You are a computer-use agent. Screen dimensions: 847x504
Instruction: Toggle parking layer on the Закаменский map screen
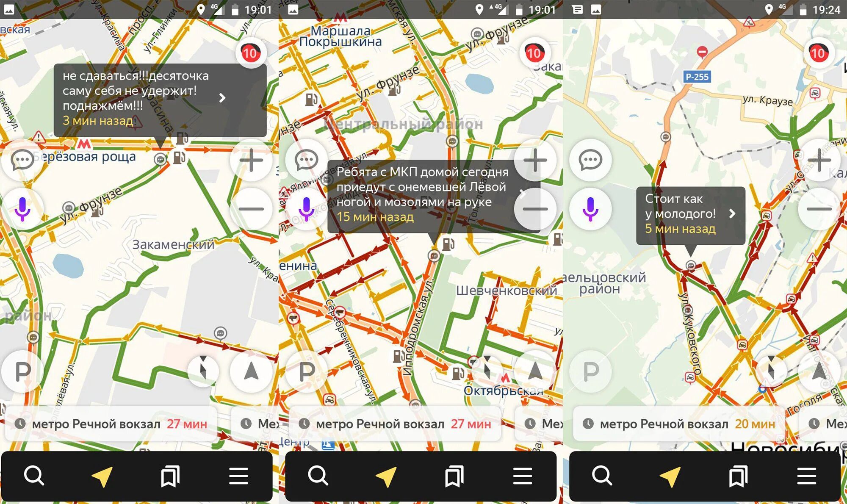coord(22,371)
